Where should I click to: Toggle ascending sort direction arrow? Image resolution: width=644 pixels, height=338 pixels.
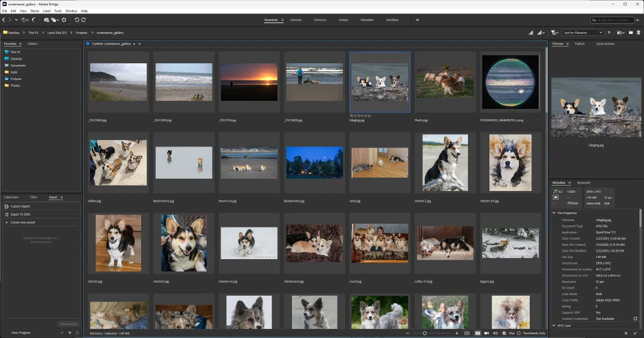[609, 32]
